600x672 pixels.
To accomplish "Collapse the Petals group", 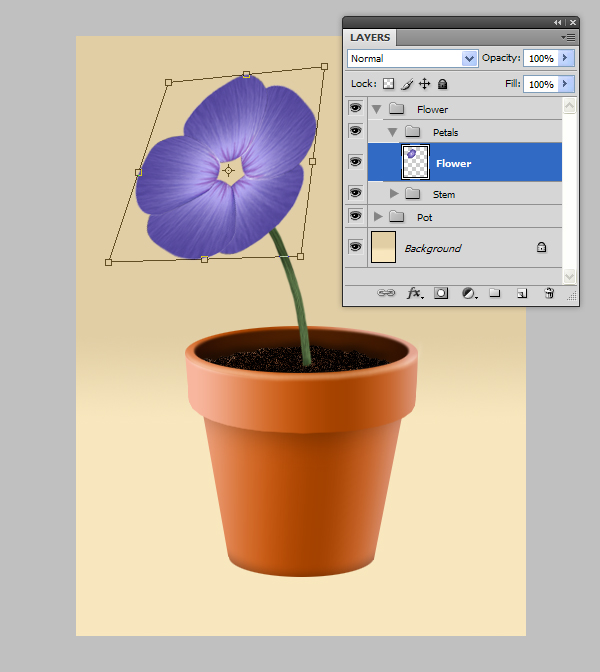I will click(x=394, y=132).
